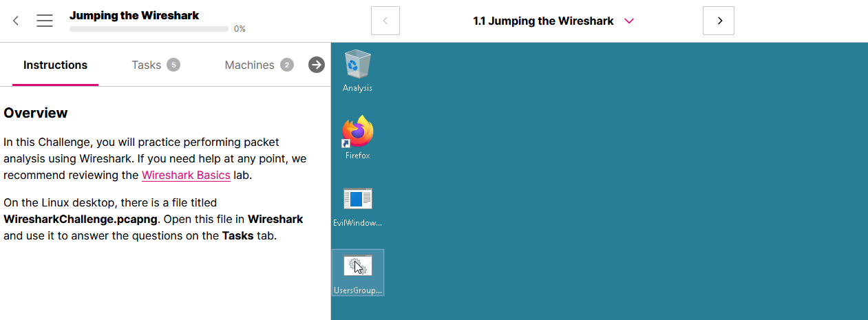Click the Overview heading
Screen dimensions: 868x320
tap(36, 113)
